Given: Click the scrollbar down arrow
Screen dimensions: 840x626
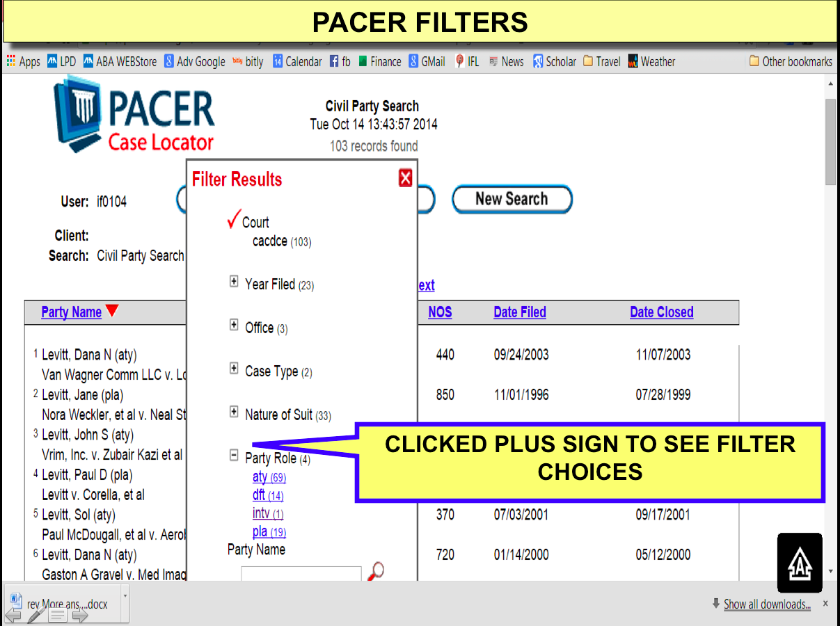Looking at the screenshot, I should (831, 571).
